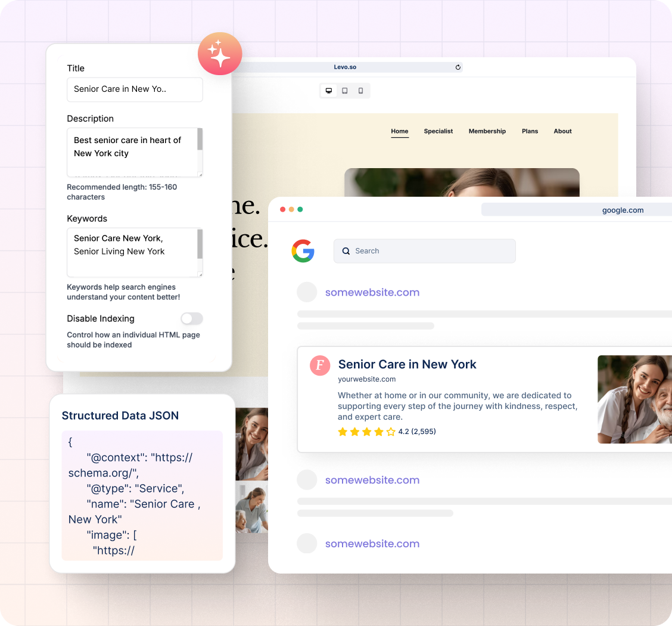Open the Senior Care in New York result
The image size is (672, 626).
[x=407, y=364]
